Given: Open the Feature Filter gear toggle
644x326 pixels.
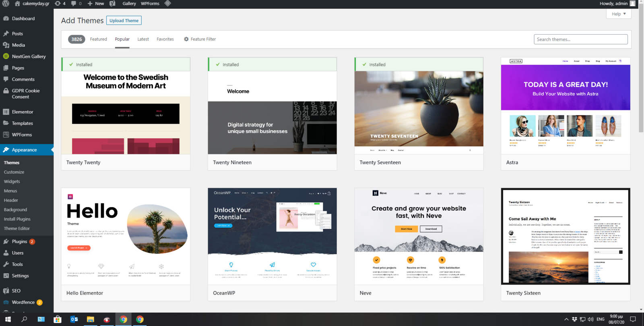Looking at the screenshot, I should coord(200,39).
